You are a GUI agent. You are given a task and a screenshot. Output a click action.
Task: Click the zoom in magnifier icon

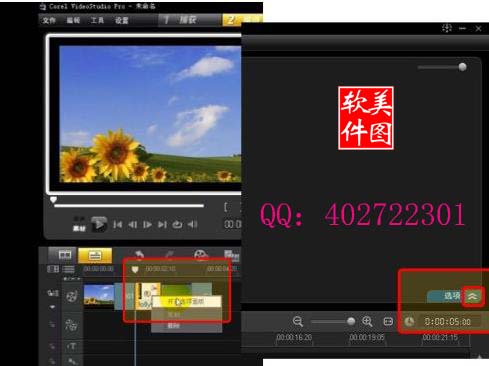pos(367,321)
